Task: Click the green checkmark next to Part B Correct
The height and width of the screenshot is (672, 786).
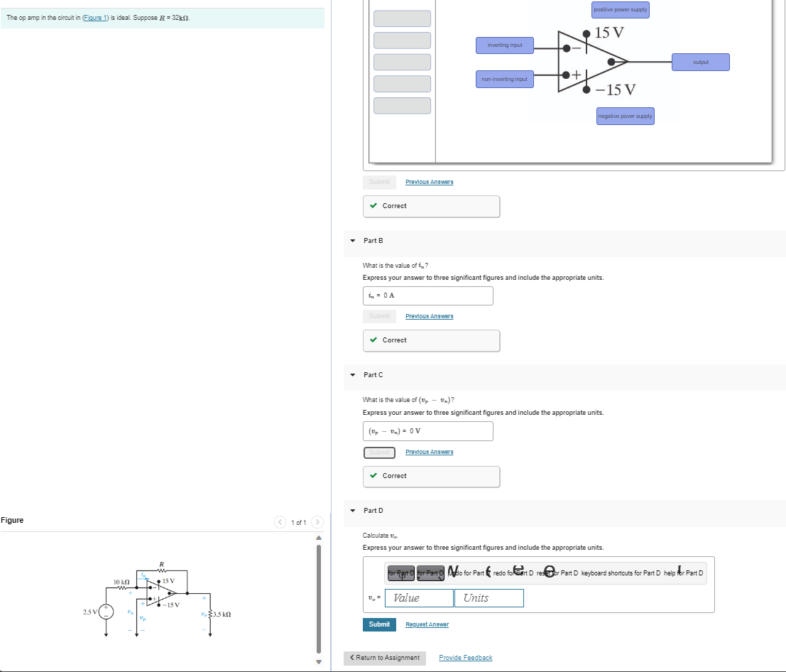Action: pos(373,340)
